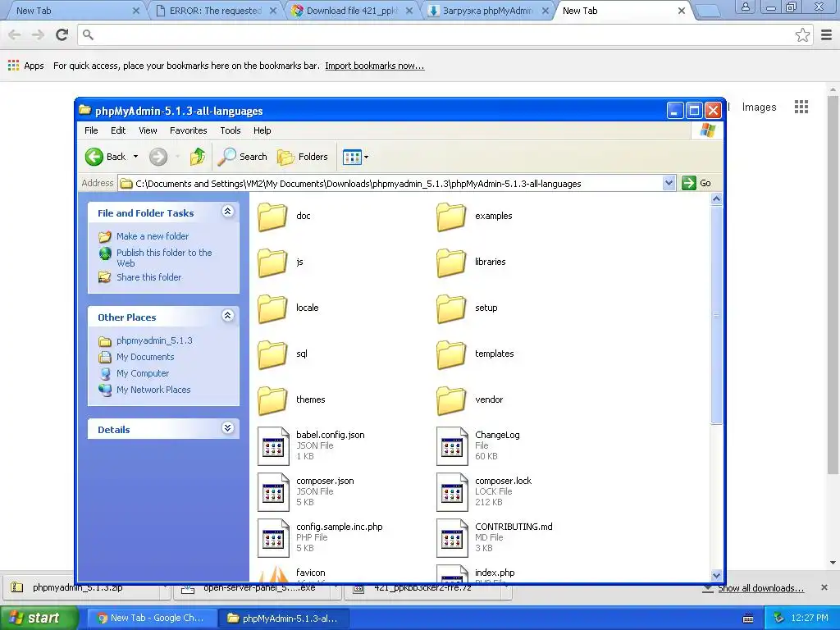This screenshot has width=840, height=630.
Task: Bookmark page with the star icon
Action: [802, 34]
